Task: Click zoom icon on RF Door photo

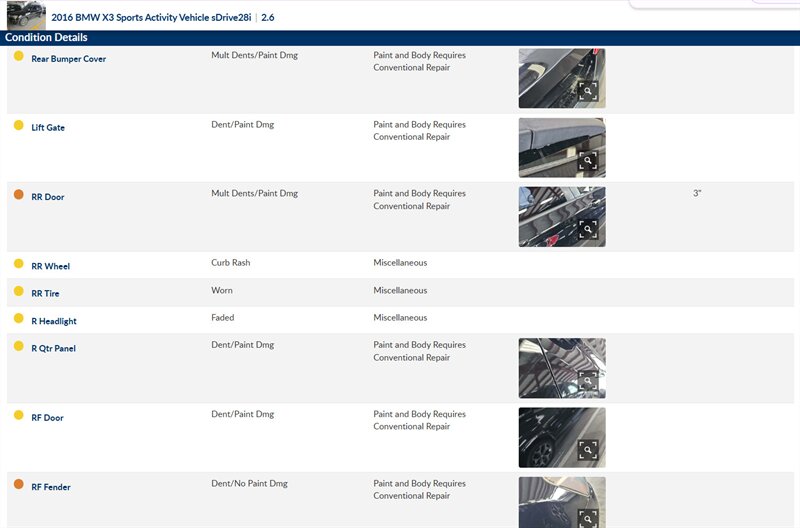Action: pyautogui.click(x=588, y=450)
